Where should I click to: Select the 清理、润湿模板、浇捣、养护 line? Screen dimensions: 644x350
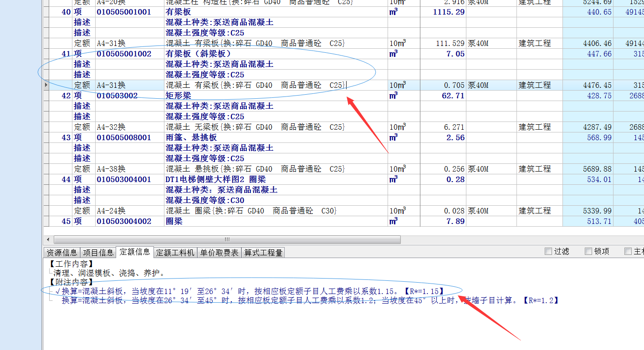point(109,273)
